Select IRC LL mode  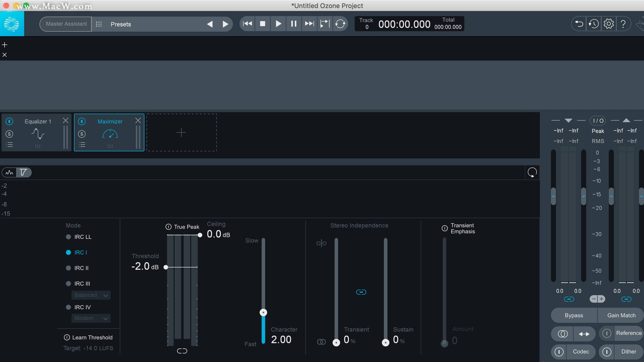tap(79, 237)
